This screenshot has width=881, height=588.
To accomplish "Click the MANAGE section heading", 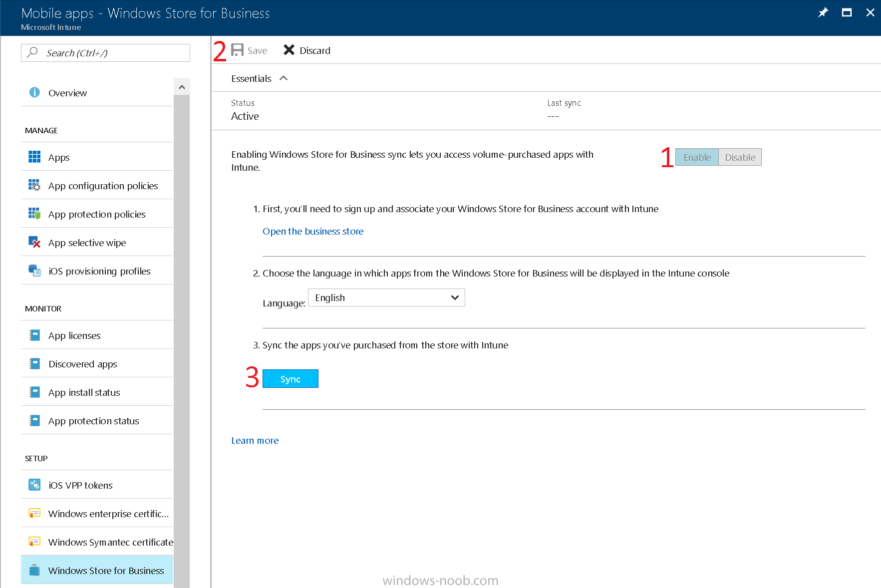I will (41, 130).
